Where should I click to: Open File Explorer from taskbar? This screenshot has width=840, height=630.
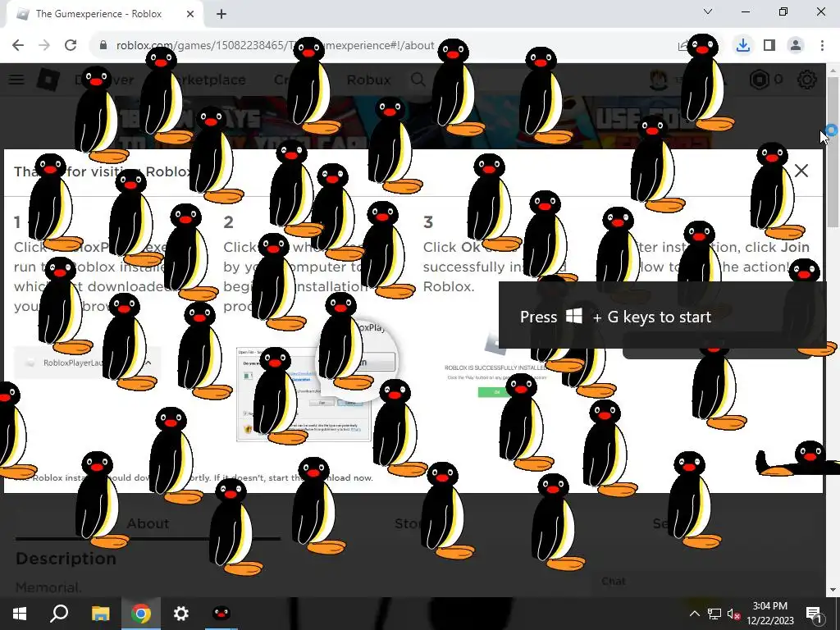point(100,614)
